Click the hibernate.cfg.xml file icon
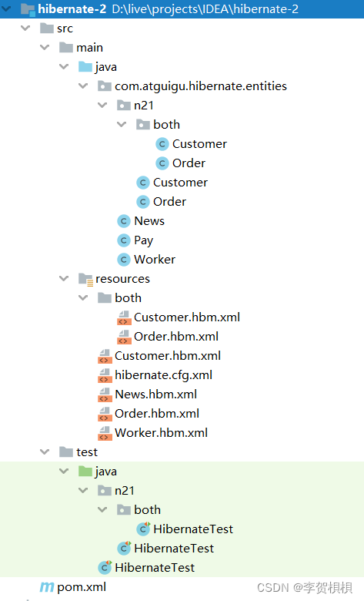This screenshot has width=364, height=601. point(105,375)
